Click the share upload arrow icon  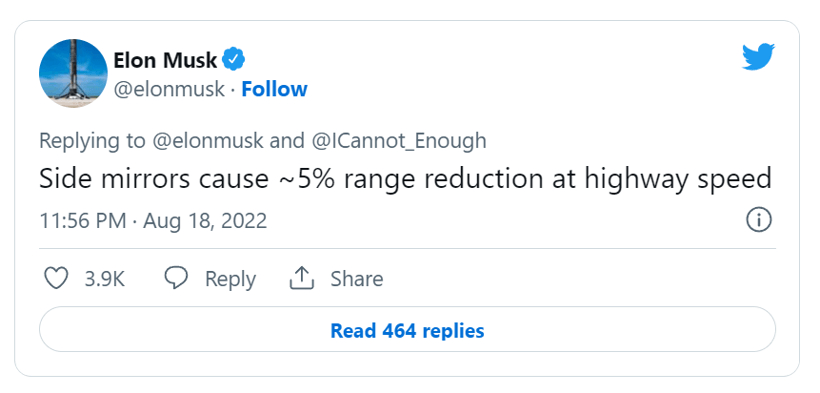pos(302,278)
